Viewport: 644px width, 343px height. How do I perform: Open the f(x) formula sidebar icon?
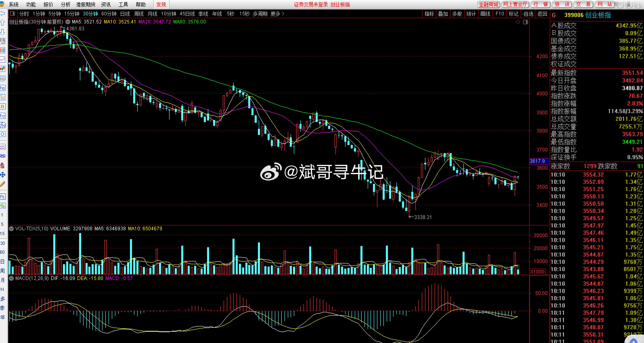tap(2, 125)
